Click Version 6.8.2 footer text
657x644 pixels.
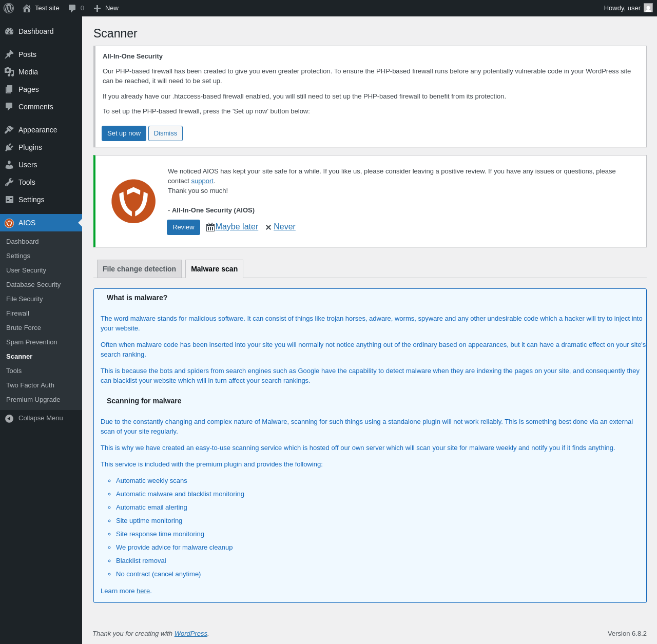(627, 634)
